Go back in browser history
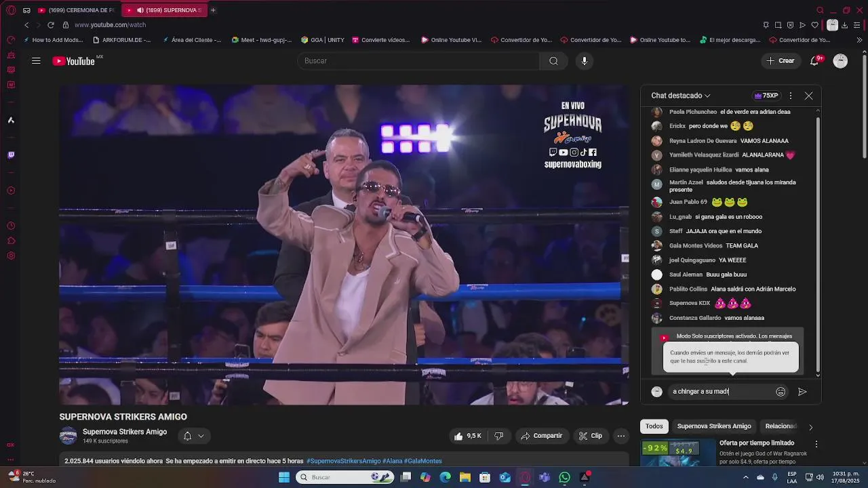Image resolution: width=868 pixels, height=488 pixels. pos(26,25)
